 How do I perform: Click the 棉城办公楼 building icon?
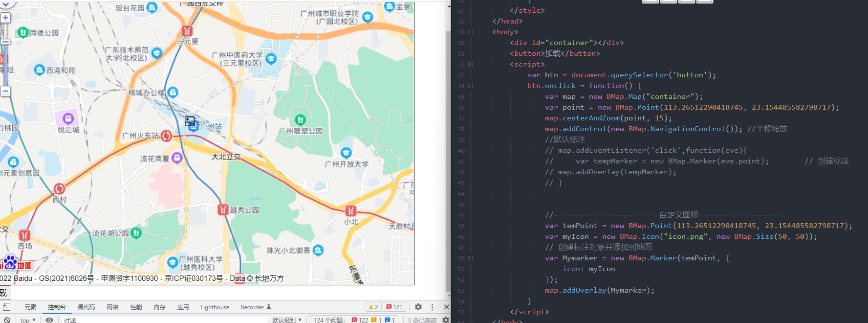pos(173,92)
